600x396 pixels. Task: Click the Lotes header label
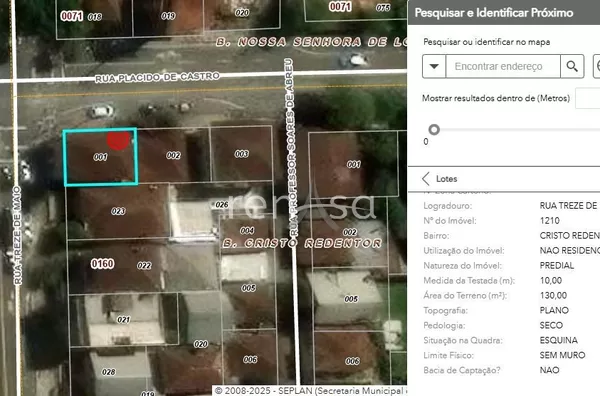coord(447,179)
